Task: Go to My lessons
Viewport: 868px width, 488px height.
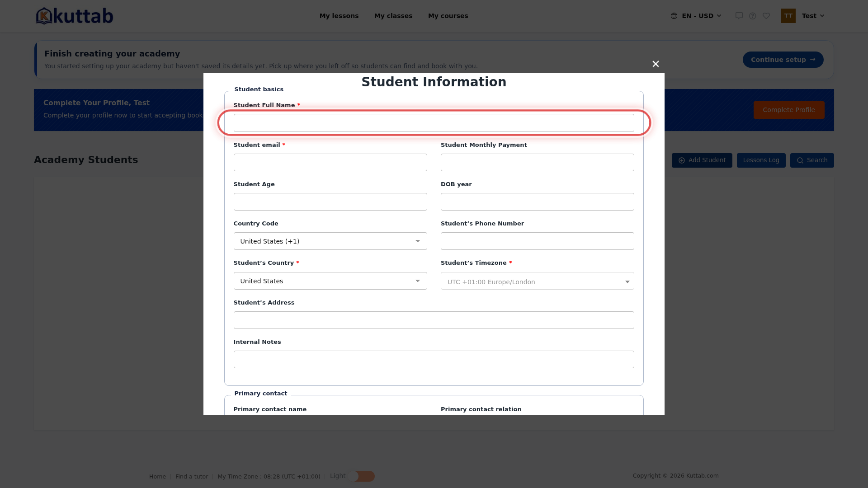Action: pyautogui.click(x=339, y=16)
